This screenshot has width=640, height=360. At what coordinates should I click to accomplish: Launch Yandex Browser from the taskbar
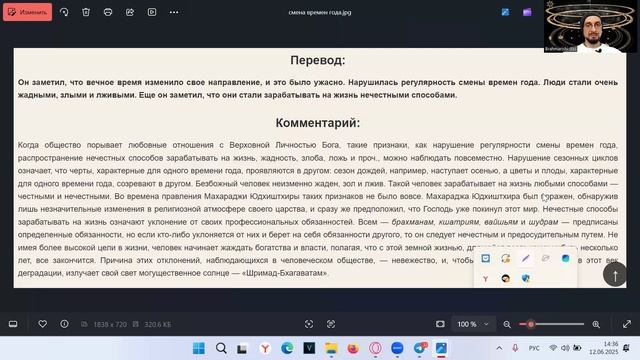pyautogui.click(x=265, y=348)
